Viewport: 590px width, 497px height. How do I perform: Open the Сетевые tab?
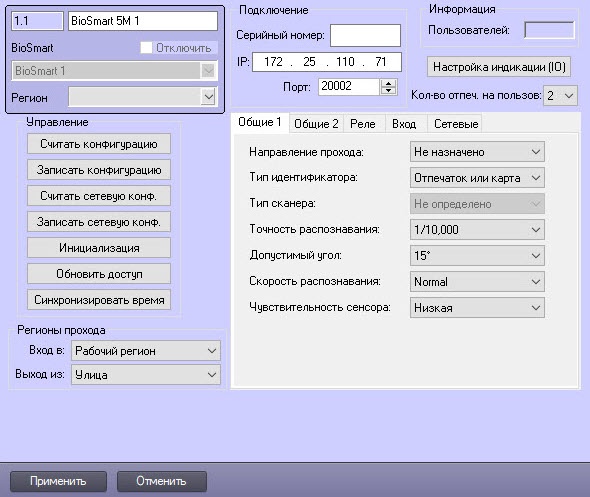(x=456, y=124)
